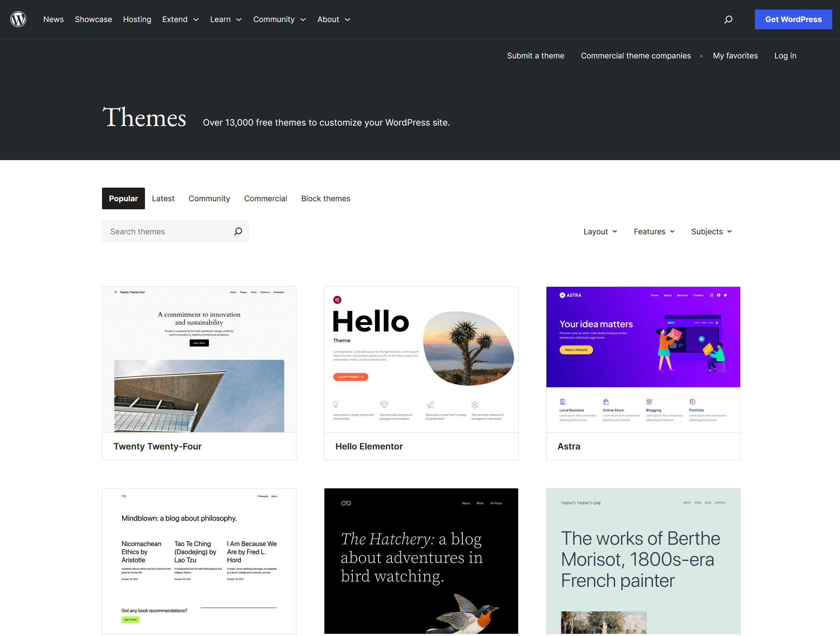
Task: Open the Features filter dropdown
Action: (x=654, y=231)
